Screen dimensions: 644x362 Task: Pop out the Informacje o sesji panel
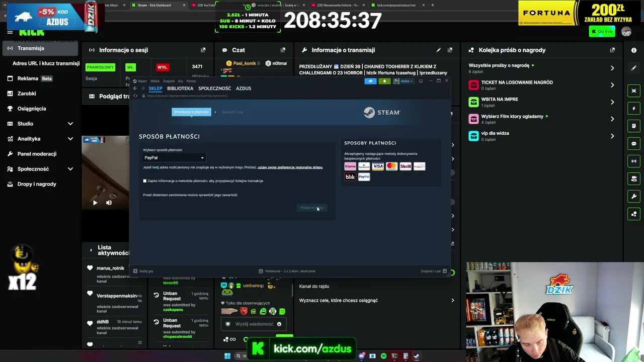tap(203, 50)
